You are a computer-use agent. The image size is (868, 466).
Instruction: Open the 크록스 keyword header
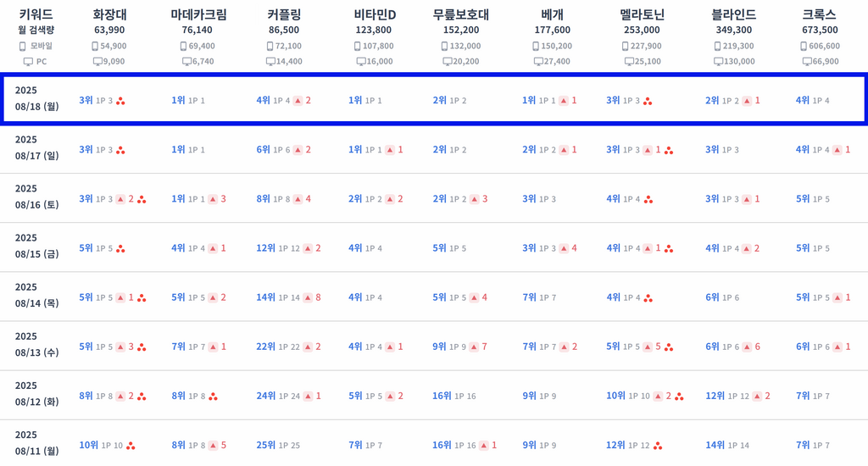pos(820,14)
